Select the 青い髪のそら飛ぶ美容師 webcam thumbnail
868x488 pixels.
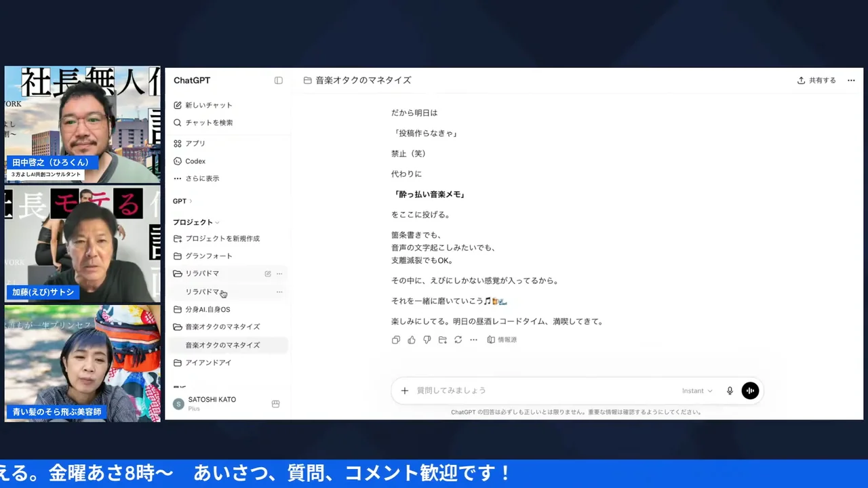point(83,363)
